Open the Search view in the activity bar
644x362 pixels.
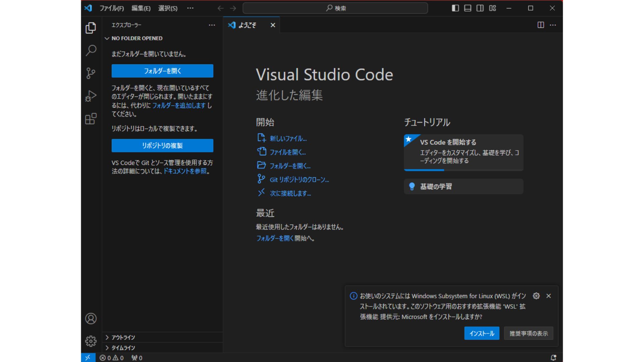(x=91, y=50)
